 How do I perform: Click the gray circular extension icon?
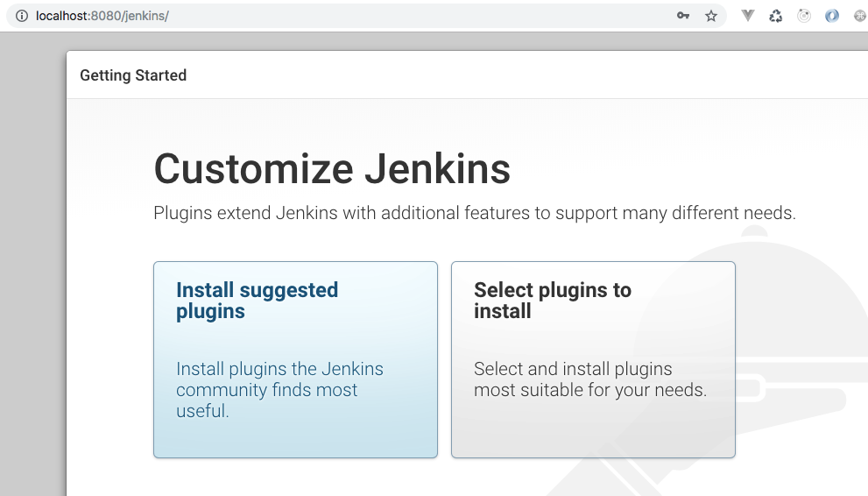pos(804,16)
